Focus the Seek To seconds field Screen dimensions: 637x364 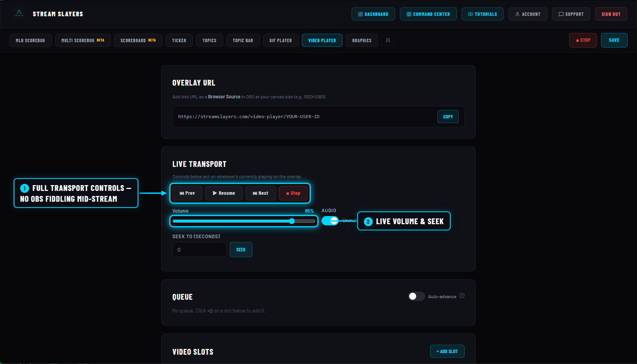click(199, 250)
